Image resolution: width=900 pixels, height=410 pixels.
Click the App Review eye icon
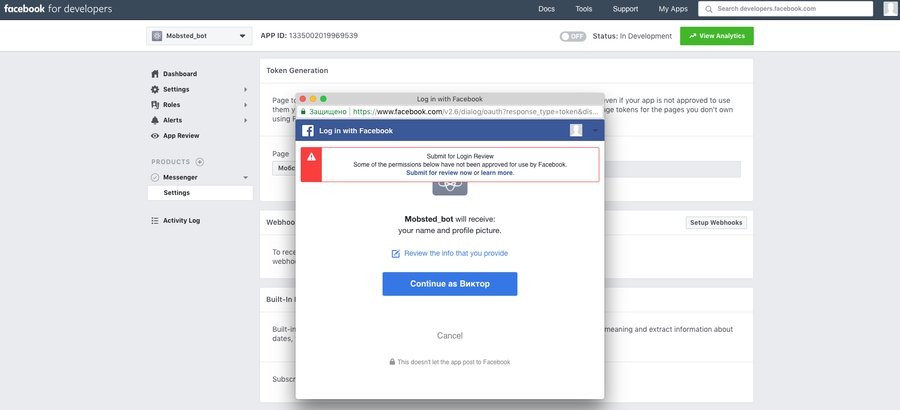coord(155,136)
